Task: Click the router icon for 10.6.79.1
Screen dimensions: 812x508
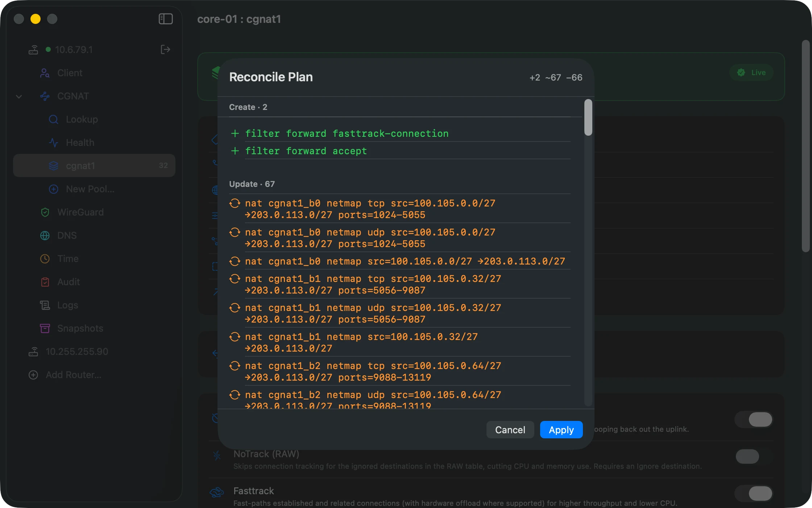Action: point(33,50)
